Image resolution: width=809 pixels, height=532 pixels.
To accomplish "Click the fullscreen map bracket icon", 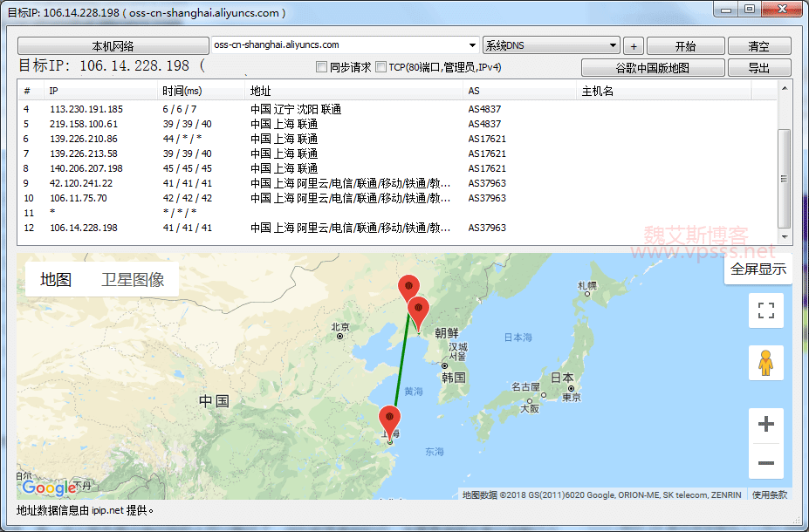I will (x=766, y=310).
